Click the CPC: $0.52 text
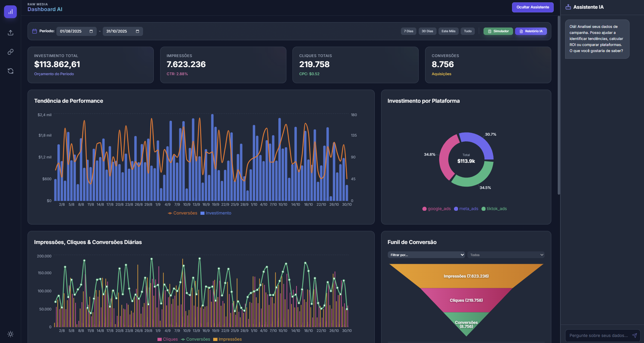Viewport: 644px width, 343px height. [x=309, y=74]
